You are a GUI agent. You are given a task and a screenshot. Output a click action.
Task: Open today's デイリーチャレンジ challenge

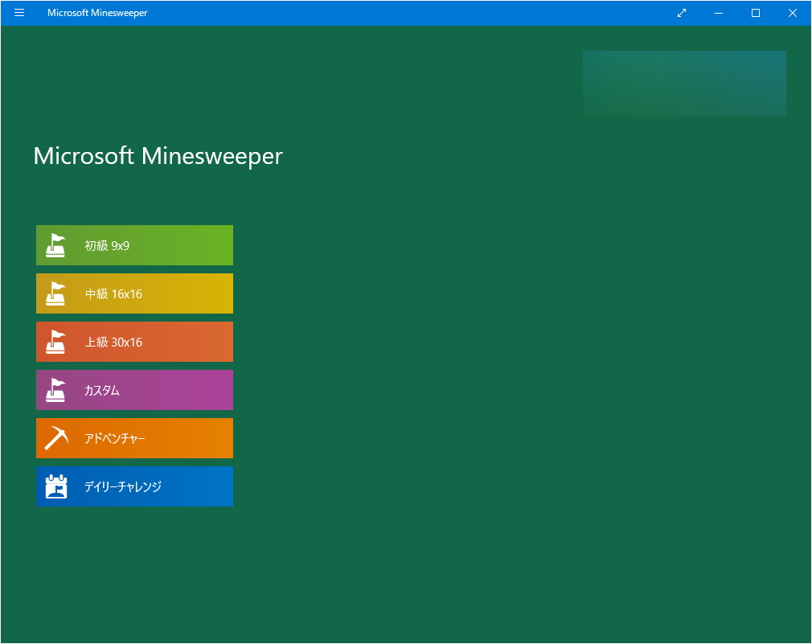134,486
